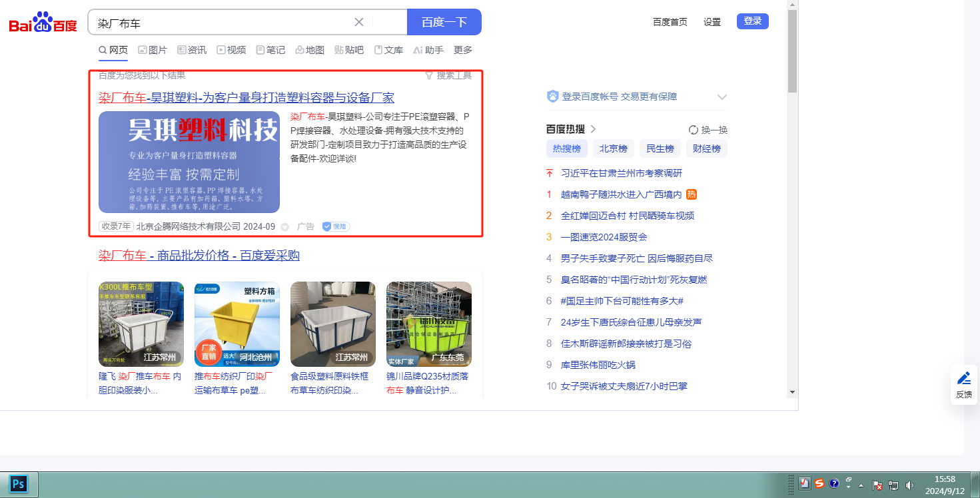This screenshot has height=498, width=980.
Task: Open the 百度爱采购 result title link
Action: pos(199,256)
